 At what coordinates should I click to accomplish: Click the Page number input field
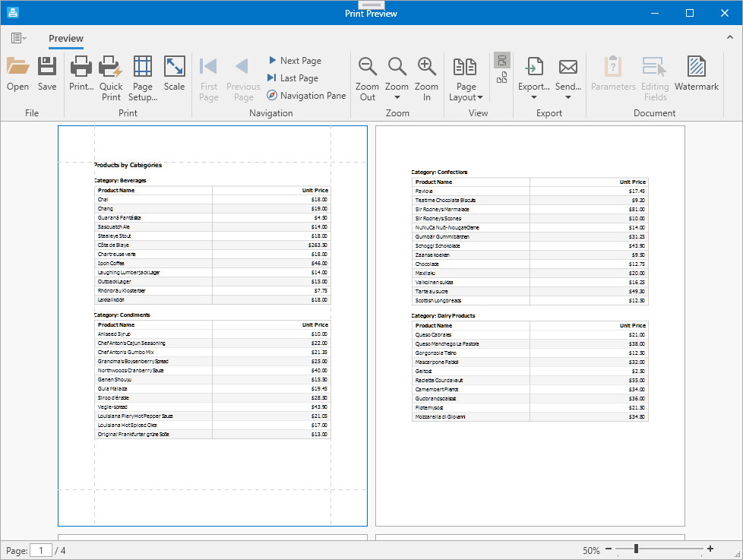click(41, 551)
